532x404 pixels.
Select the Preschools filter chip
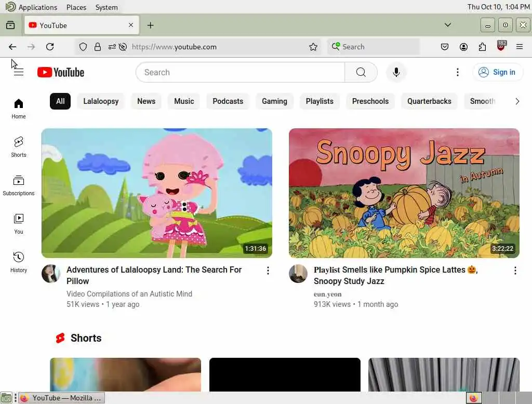coord(370,101)
